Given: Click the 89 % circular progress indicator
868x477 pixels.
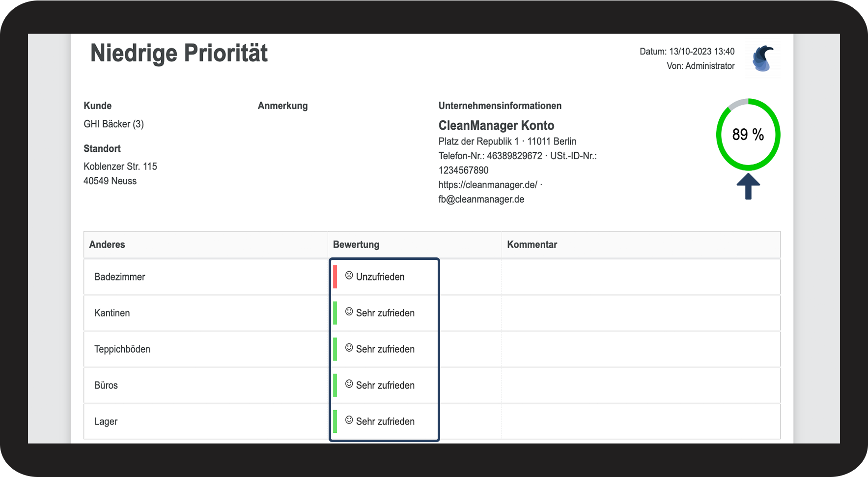Looking at the screenshot, I should [x=748, y=135].
